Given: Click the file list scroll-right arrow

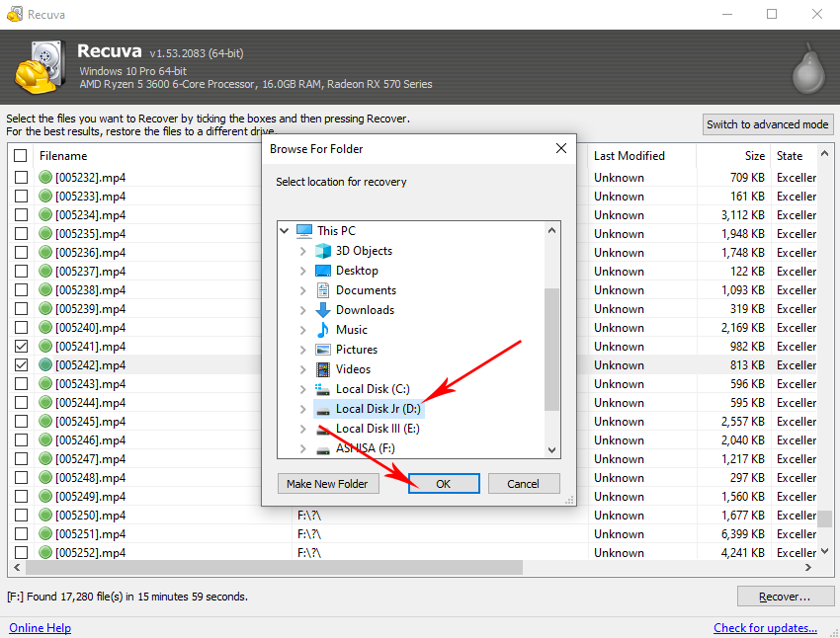Looking at the screenshot, I should [807, 567].
